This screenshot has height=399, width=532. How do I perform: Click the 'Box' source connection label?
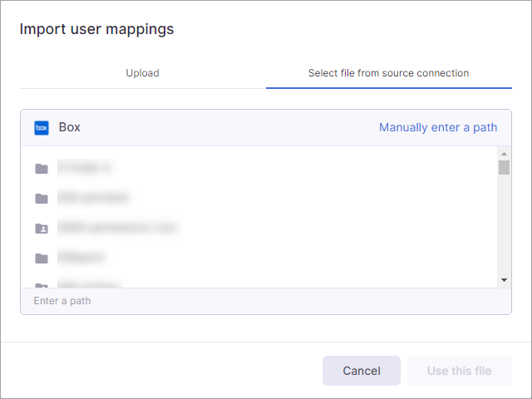click(69, 128)
